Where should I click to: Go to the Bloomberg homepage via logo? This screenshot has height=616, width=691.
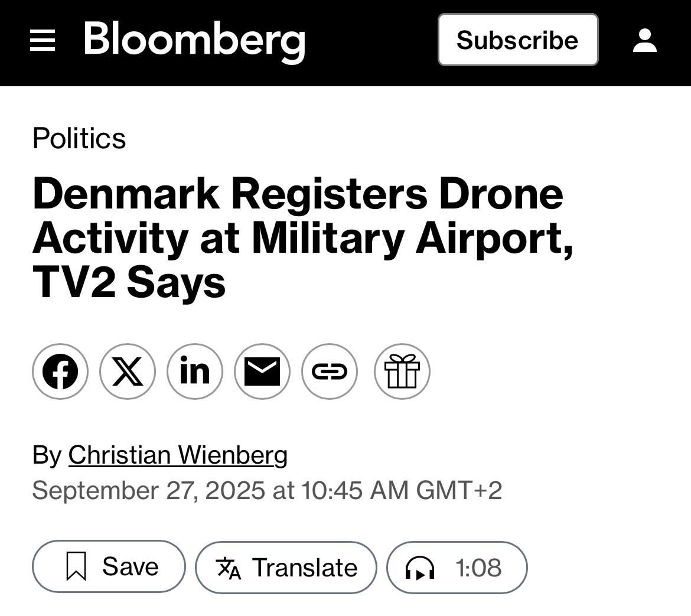(194, 40)
